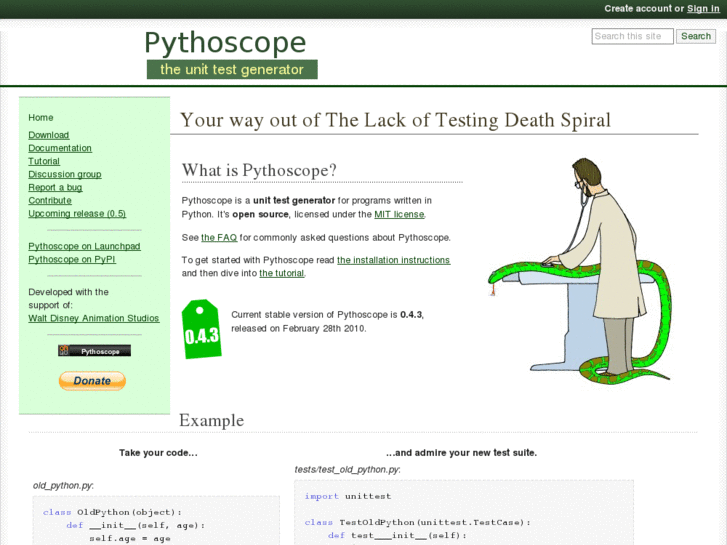This screenshot has height=545, width=727.
Task: Click the green 0.4.3 version tag icon
Action: (x=201, y=329)
